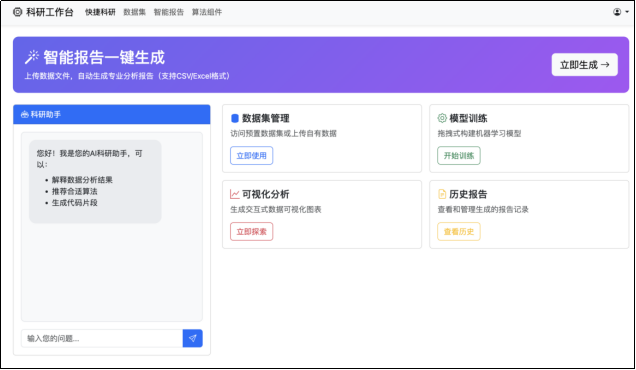
Task: Click the 科研助手 panel header text
Action: point(46,115)
